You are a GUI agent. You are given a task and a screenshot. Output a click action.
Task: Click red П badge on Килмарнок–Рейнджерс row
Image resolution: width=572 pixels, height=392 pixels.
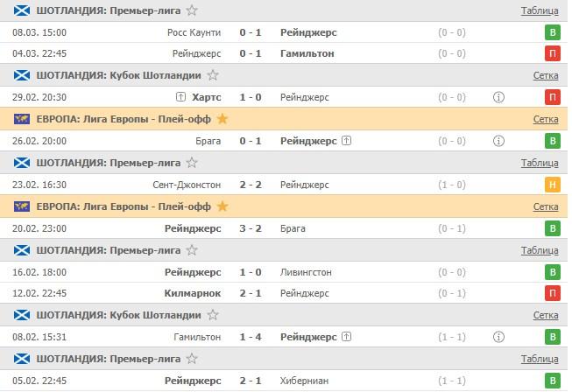(x=553, y=293)
